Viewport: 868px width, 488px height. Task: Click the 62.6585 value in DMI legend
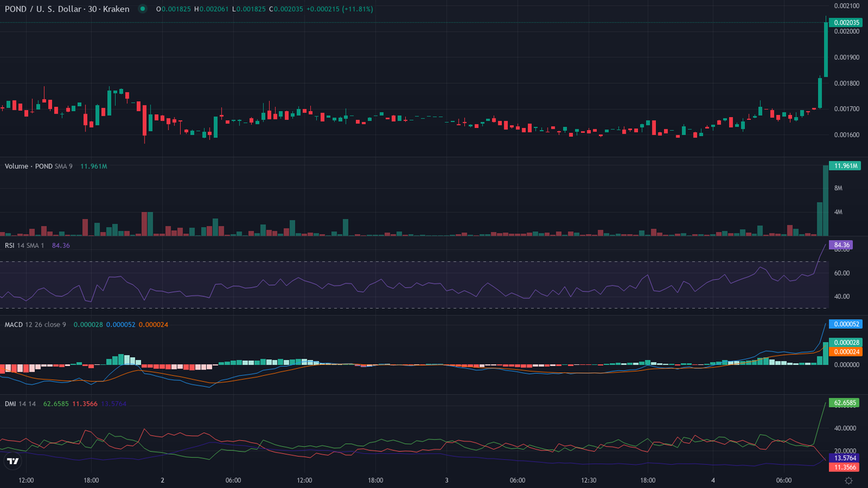coord(56,403)
